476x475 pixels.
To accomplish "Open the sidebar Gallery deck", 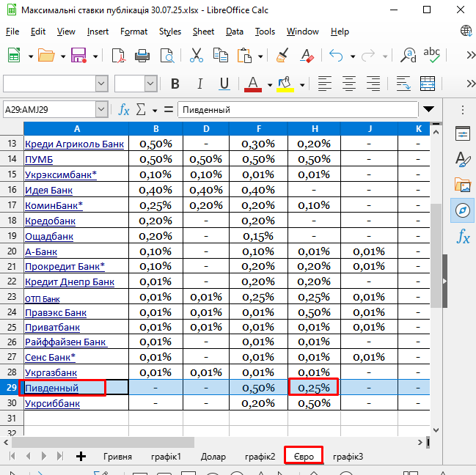I will pyautogui.click(x=463, y=185).
